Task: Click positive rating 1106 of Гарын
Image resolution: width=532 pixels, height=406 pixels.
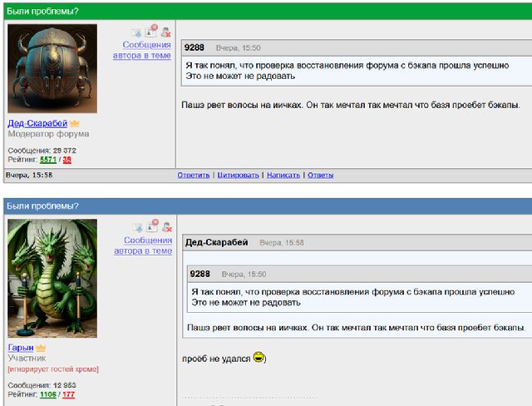Action: [x=48, y=394]
